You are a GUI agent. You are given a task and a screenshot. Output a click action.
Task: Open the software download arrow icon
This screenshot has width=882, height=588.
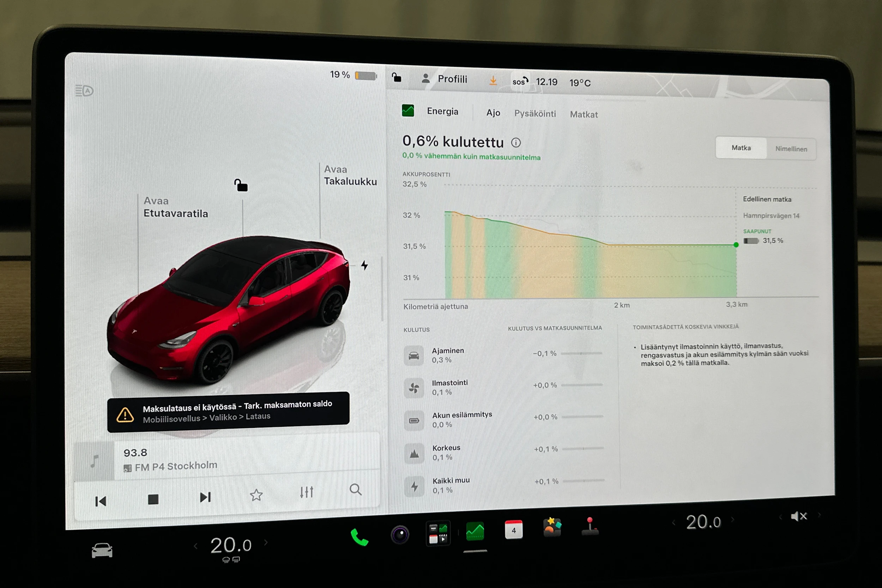pyautogui.click(x=493, y=80)
